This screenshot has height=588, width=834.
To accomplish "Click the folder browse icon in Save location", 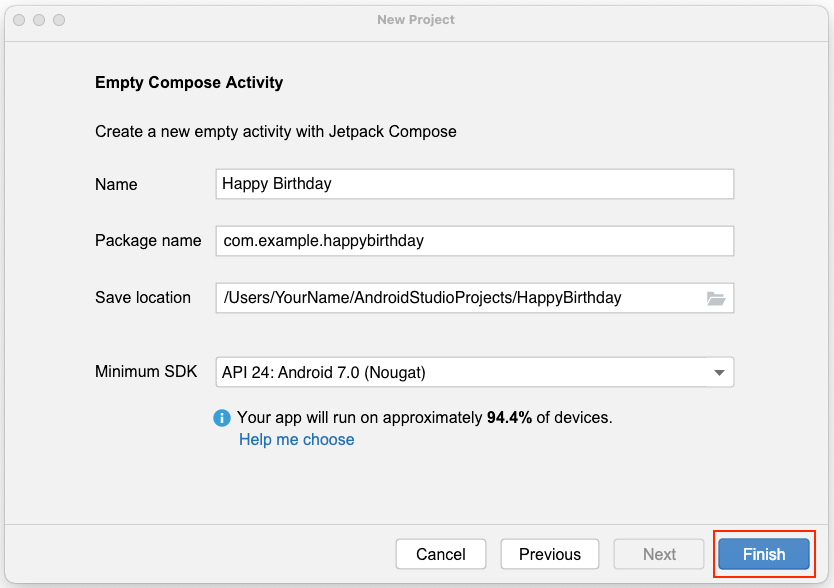I will (715, 298).
